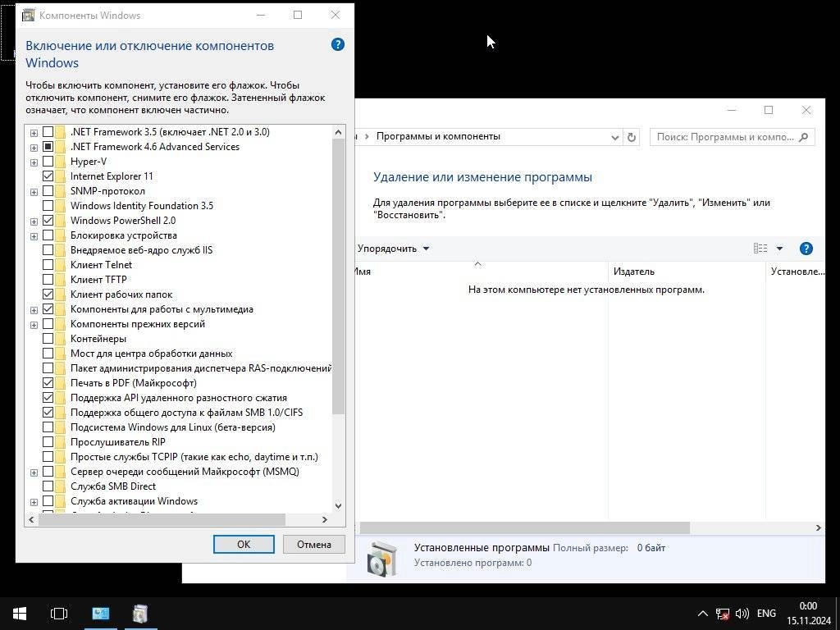840x630 pixels.
Task: Click the installed programs disc icon
Action: (382, 559)
